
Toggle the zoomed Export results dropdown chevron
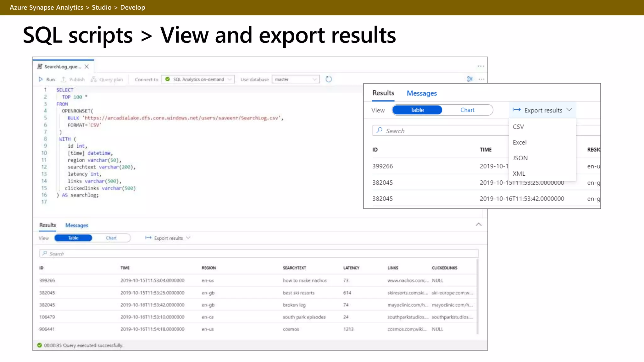coord(569,110)
